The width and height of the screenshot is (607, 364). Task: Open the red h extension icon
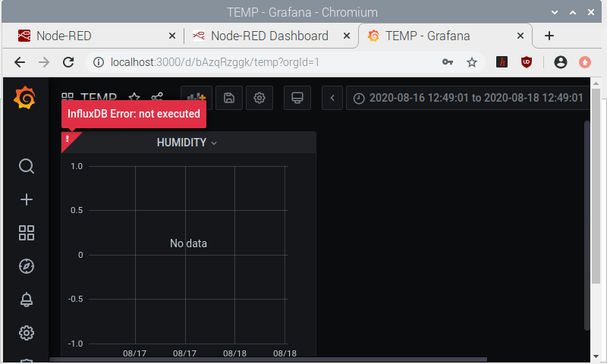[x=502, y=62]
